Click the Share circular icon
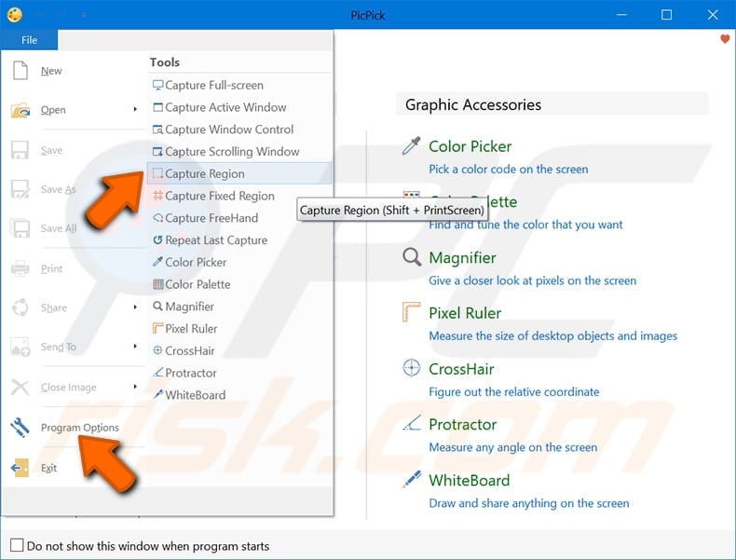Viewport: 736px width, 560px height. pos(20,307)
